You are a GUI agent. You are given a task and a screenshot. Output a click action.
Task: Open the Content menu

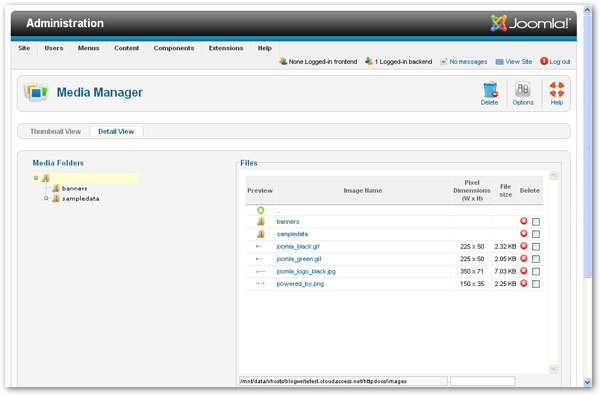(x=127, y=48)
